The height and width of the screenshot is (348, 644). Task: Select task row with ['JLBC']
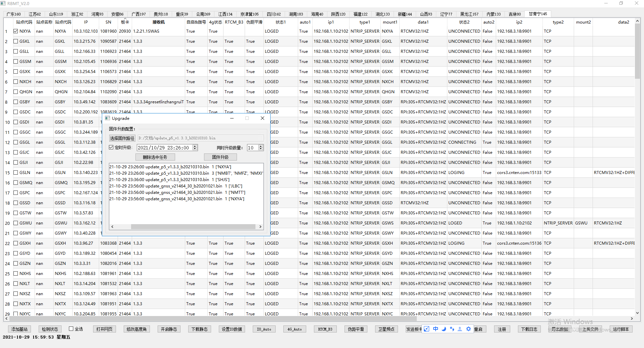pos(186,186)
